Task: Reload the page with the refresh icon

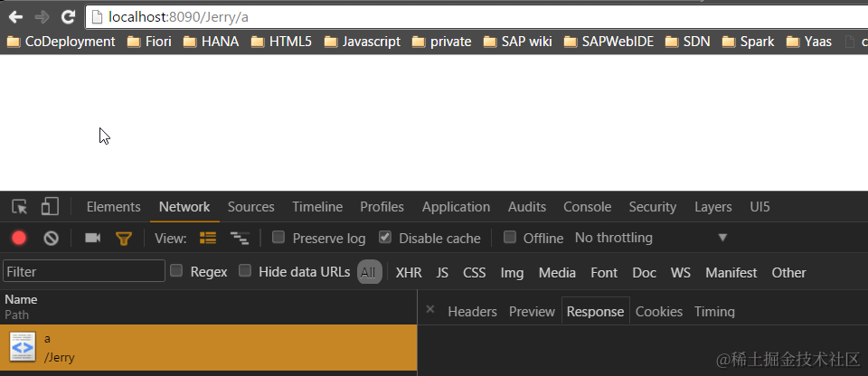Action: point(68,17)
